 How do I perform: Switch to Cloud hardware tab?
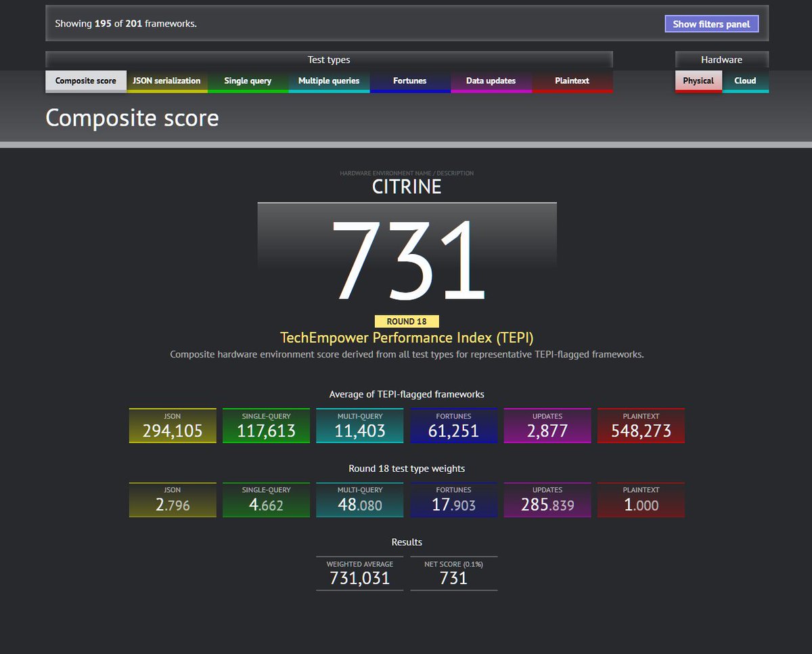coord(745,81)
